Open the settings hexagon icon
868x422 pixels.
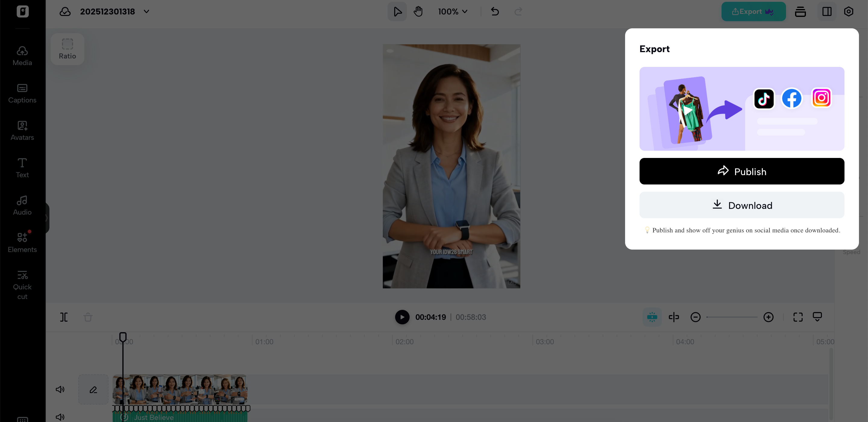click(848, 11)
